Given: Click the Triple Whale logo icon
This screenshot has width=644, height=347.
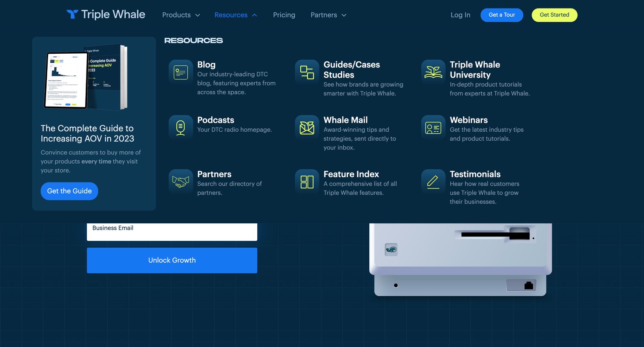Looking at the screenshot, I should coord(72,14).
